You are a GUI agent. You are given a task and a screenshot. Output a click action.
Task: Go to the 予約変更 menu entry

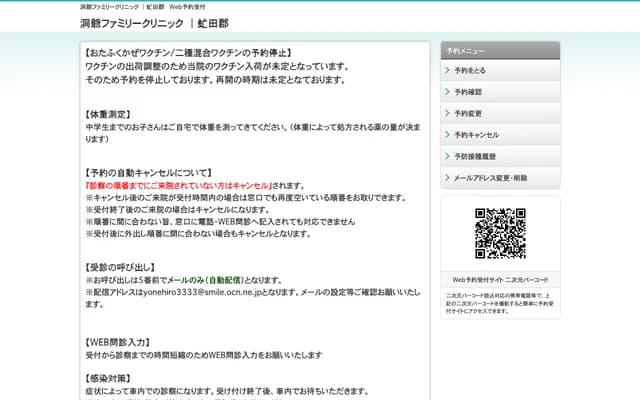coord(468,114)
